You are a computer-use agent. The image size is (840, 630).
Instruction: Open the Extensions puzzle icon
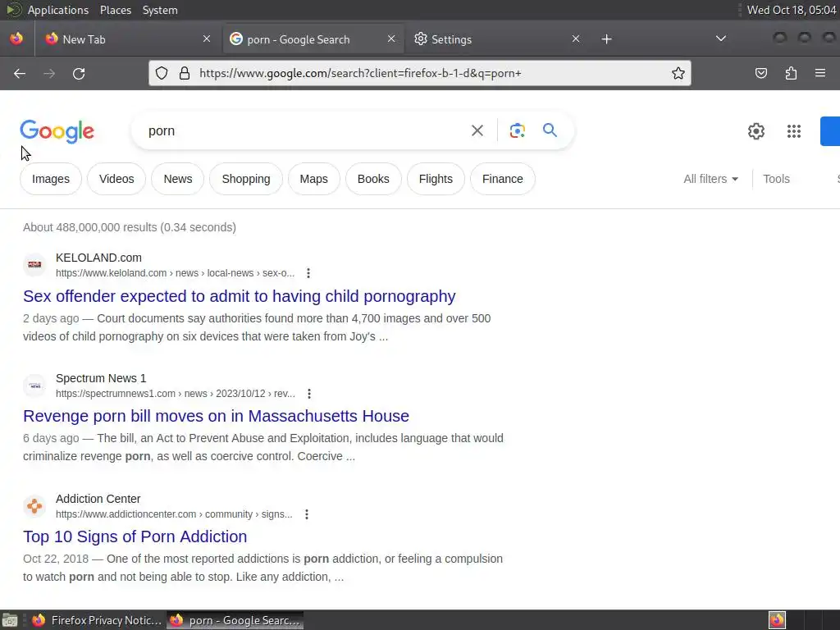pyautogui.click(x=791, y=73)
